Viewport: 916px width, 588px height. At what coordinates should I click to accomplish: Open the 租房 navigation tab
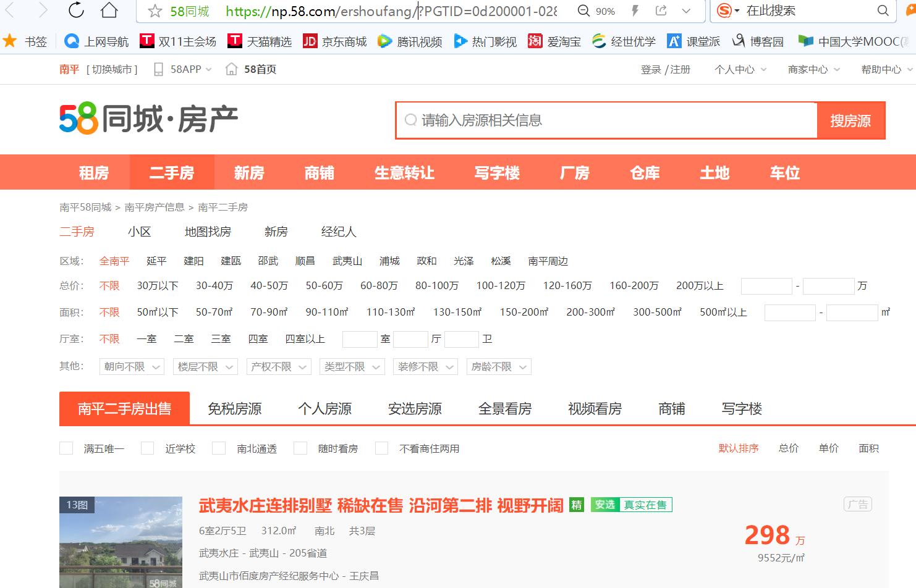[94, 172]
